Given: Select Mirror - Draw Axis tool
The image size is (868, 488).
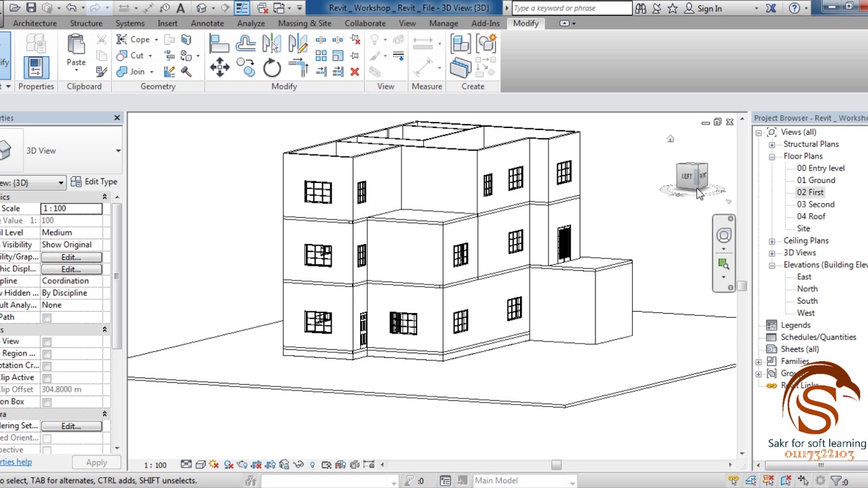Looking at the screenshot, I should [298, 44].
